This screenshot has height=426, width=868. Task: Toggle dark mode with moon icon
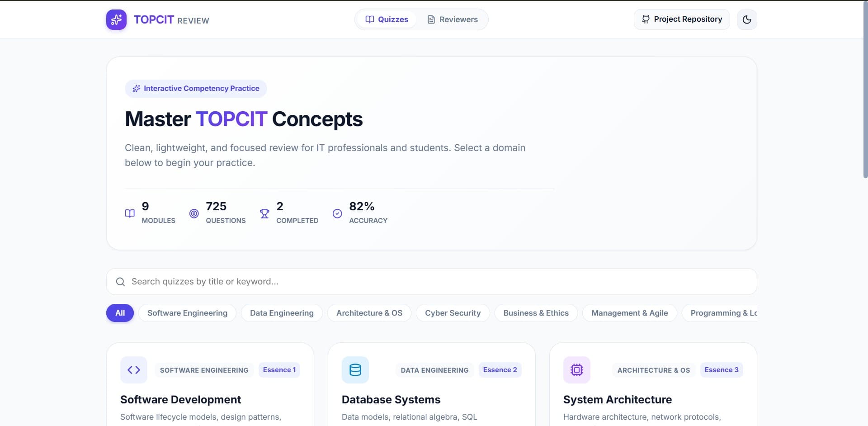click(747, 19)
